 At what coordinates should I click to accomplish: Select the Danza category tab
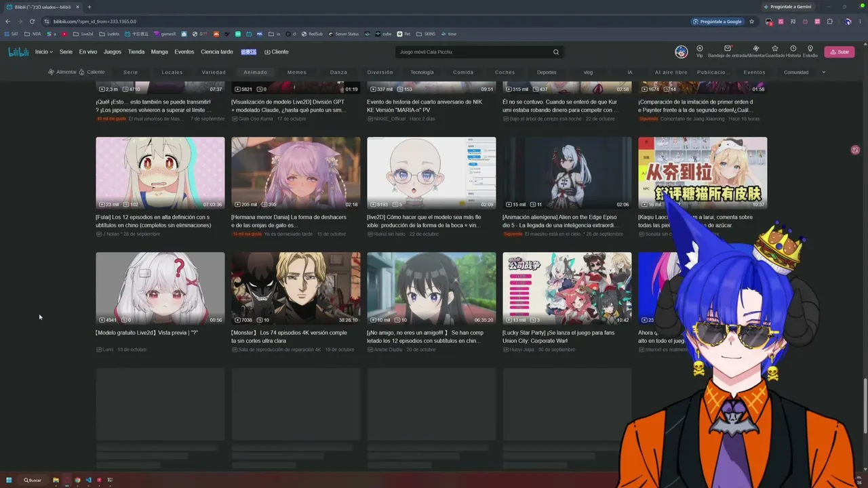(x=338, y=73)
